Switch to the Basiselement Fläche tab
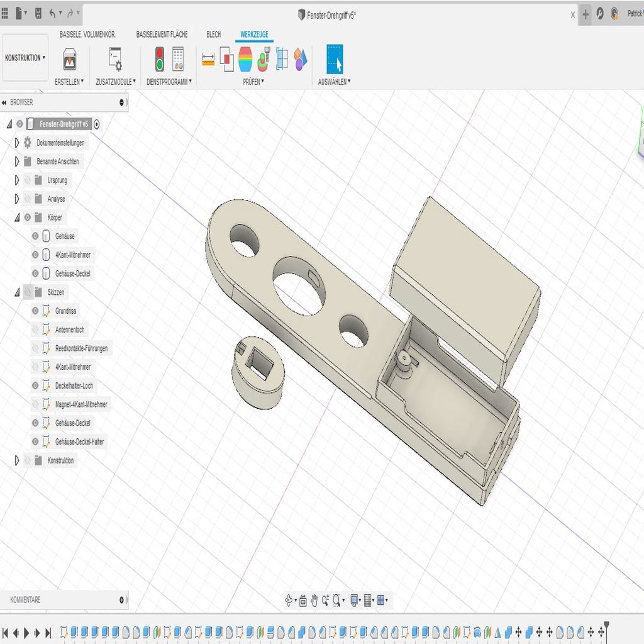The width and height of the screenshot is (644, 644). click(x=162, y=35)
